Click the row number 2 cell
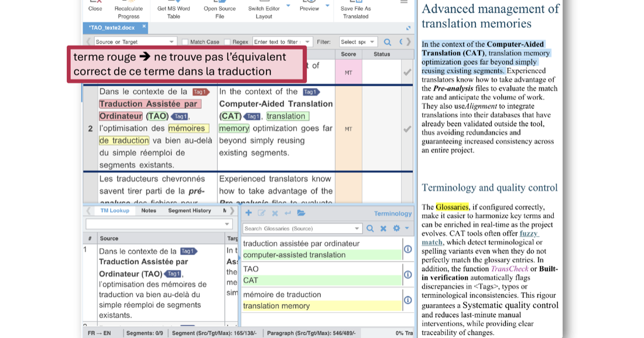This screenshot has height=338, width=644. pyautogui.click(x=90, y=129)
